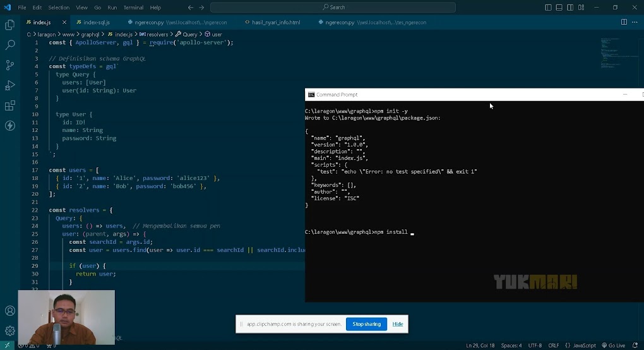Open the Help menu

click(156, 8)
